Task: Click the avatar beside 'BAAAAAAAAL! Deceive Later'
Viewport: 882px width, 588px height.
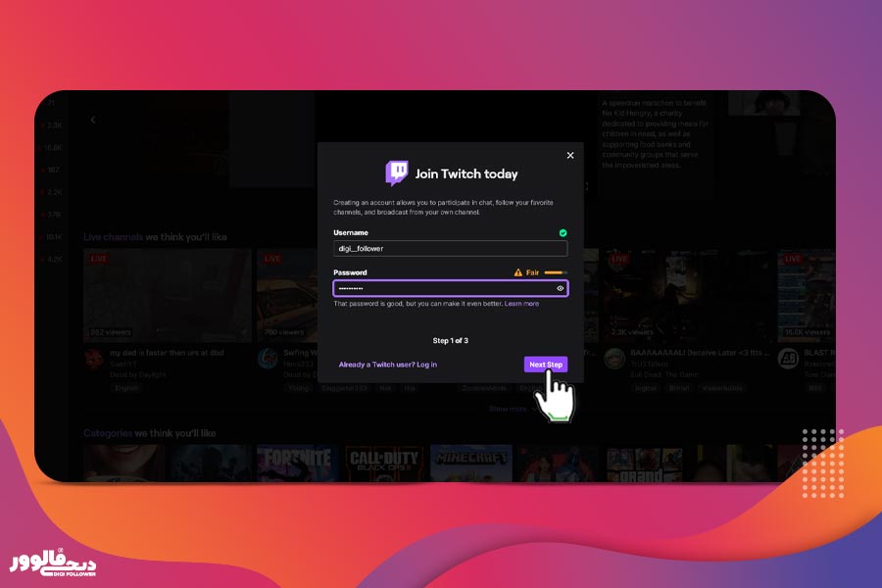Action: pos(614,358)
